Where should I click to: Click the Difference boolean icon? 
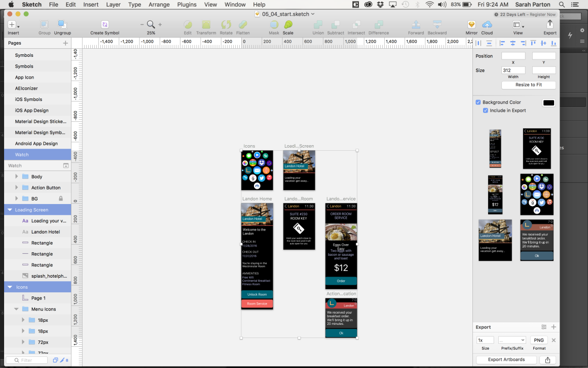click(x=379, y=25)
